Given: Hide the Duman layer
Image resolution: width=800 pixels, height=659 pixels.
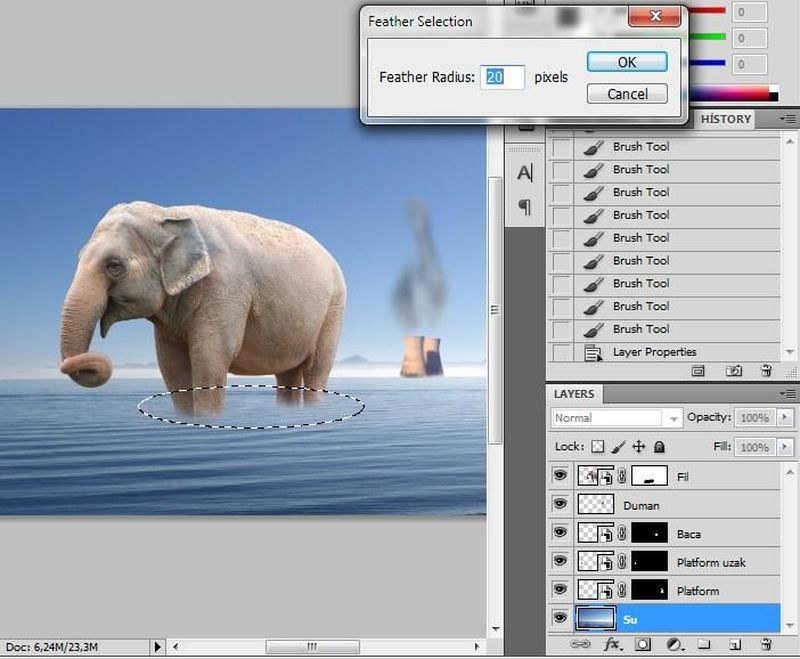Looking at the screenshot, I should pos(560,505).
